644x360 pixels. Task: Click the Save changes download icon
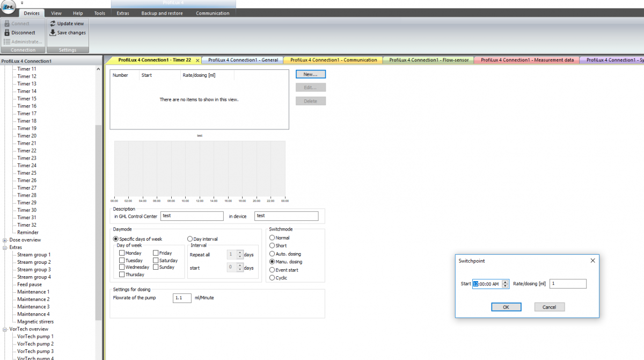pyautogui.click(x=53, y=33)
